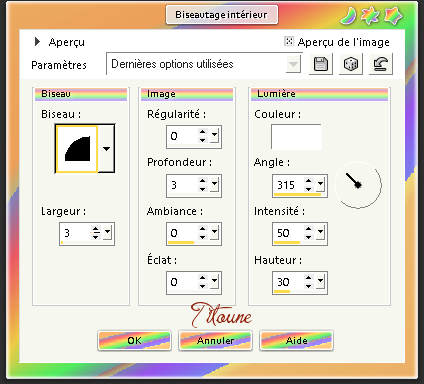Open the Dernières options utilisées dropdown
The height and width of the screenshot is (384, 424).
click(293, 64)
